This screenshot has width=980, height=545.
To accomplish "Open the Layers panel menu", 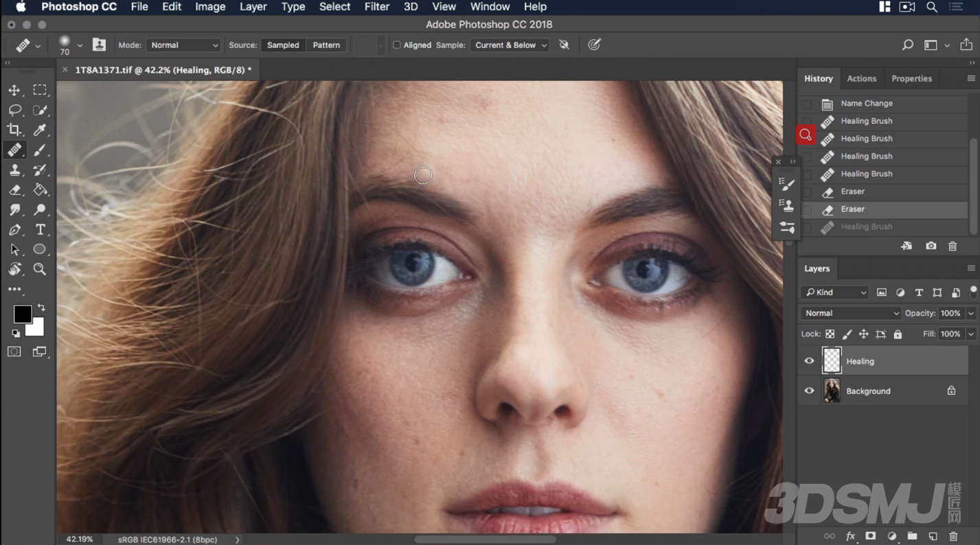I will 971,268.
